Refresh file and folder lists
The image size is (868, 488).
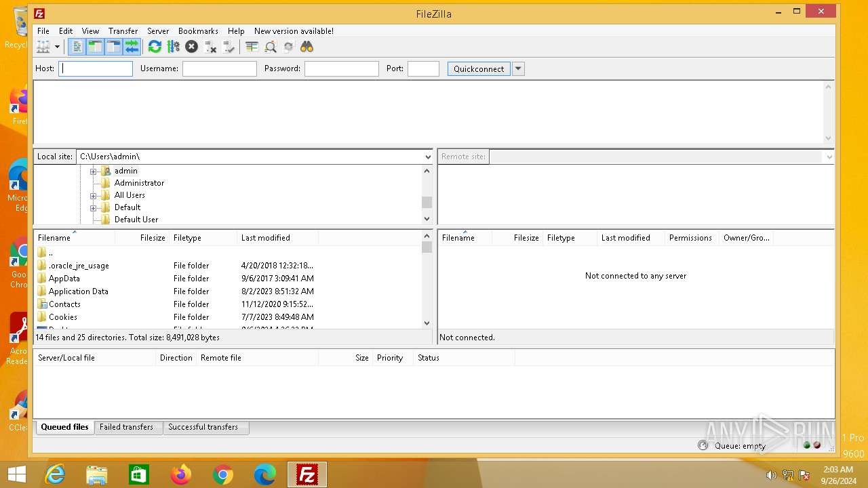tap(155, 47)
